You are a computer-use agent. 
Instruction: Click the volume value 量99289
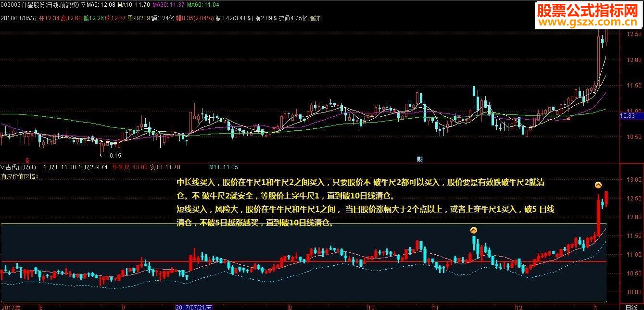pyautogui.click(x=139, y=18)
